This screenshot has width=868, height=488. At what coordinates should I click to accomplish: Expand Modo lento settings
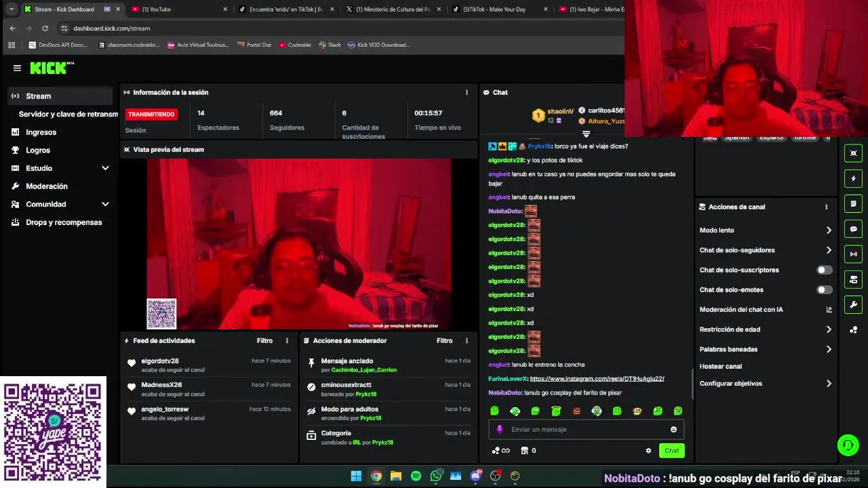click(829, 230)
